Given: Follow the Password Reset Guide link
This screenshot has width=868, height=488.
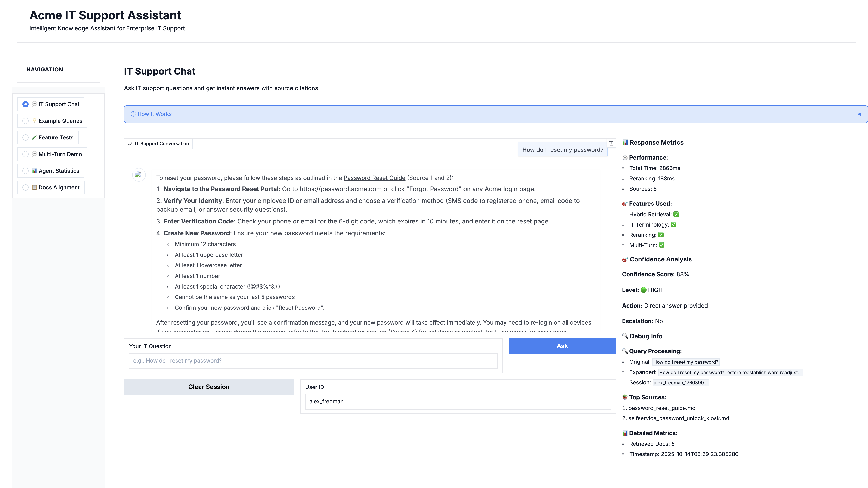Looking at the screenshot, I should (x=374, y=178).
